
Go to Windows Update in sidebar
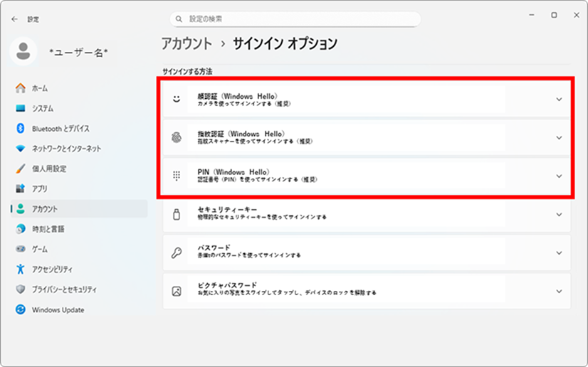click(x=58, y=310)
